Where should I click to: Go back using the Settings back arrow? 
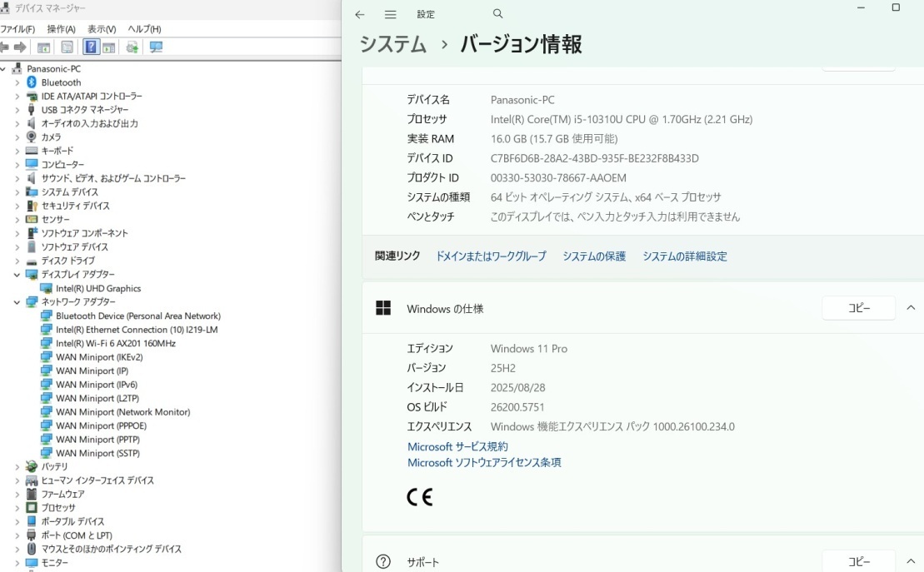click(x=360, y=15)
